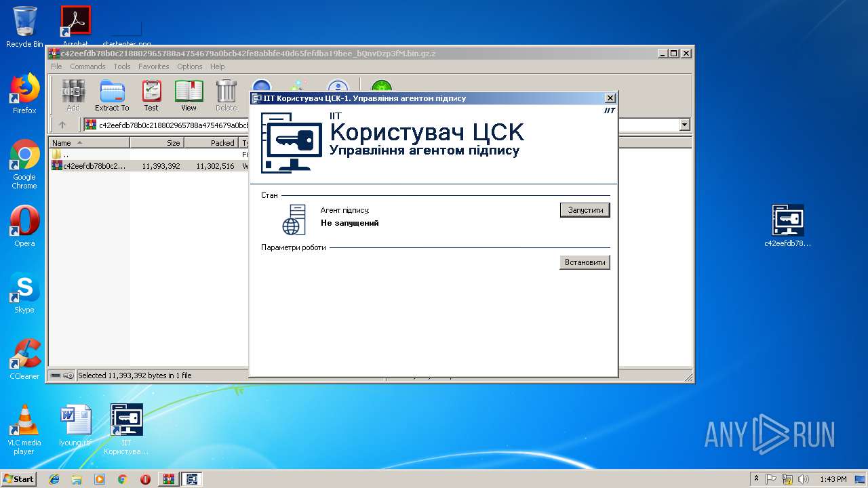Click the Користувач ЦСК key logo
Screen dimensions: 868x488
point(291,143)
